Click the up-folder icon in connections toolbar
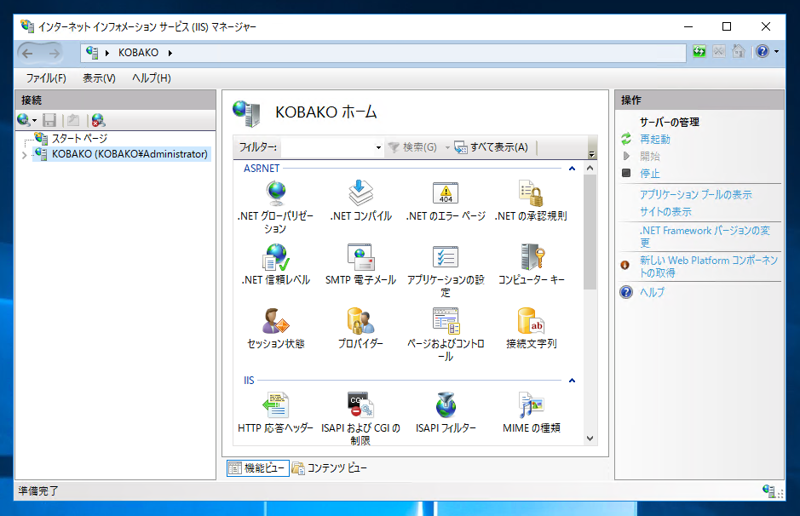This screenshot has width=800, height=516. coord(73,120)
